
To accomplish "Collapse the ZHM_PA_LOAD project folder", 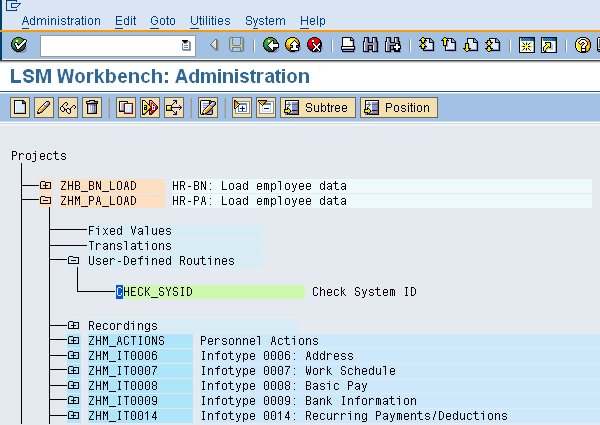I will pos(45,201).
